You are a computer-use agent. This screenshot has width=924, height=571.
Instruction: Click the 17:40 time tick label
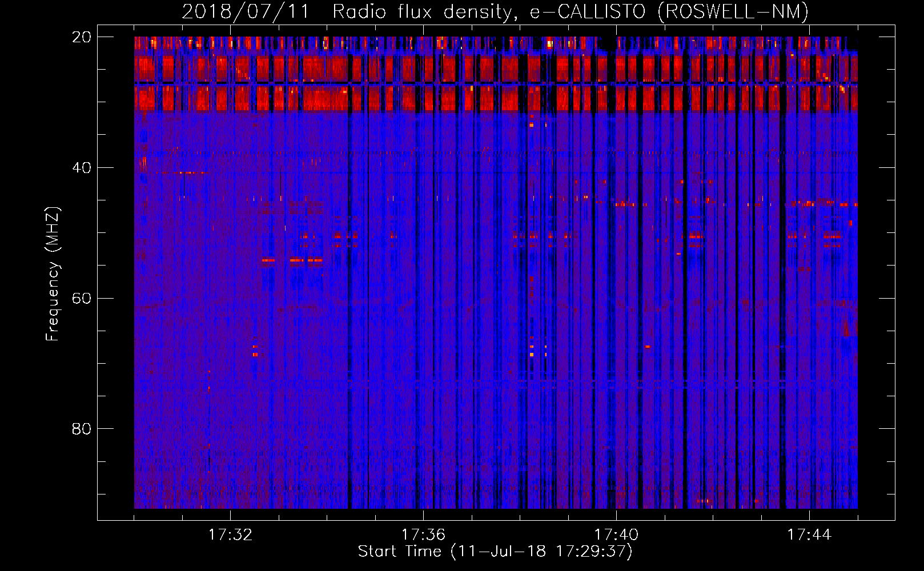point(616,535)
